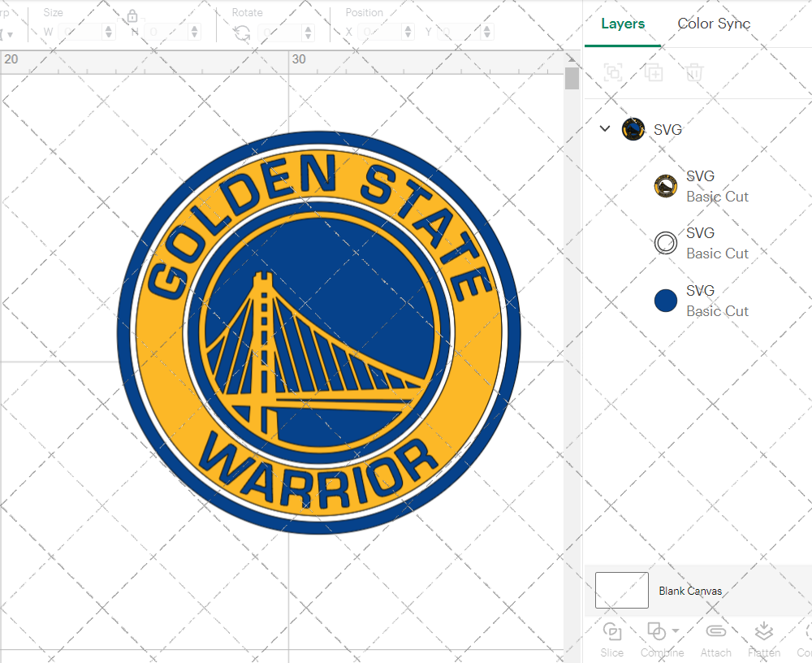Switch to the Layers tab

tap(623, 24)
